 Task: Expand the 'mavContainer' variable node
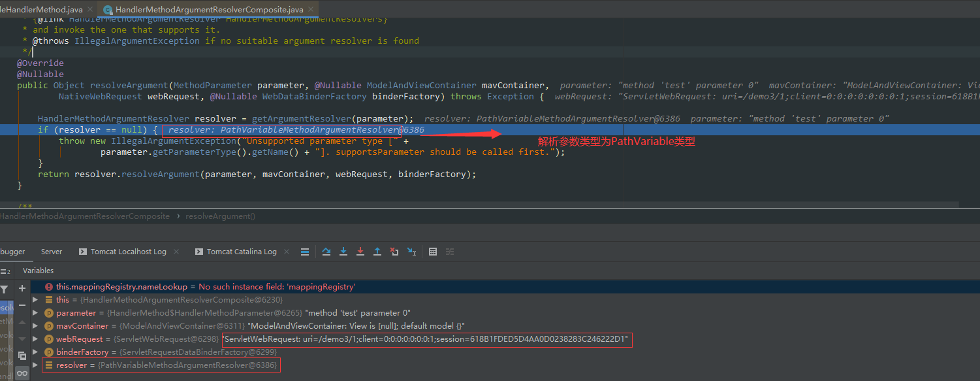(x=35, y=326)
